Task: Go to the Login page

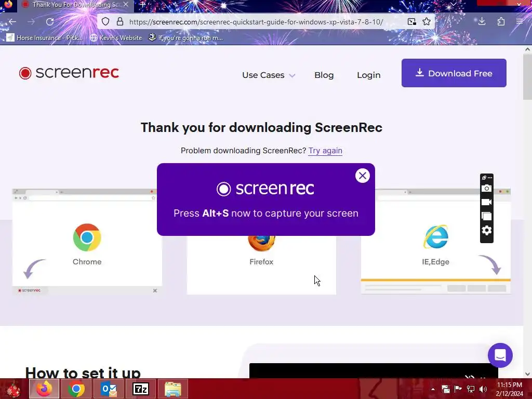Action: (x=368, y=75)
